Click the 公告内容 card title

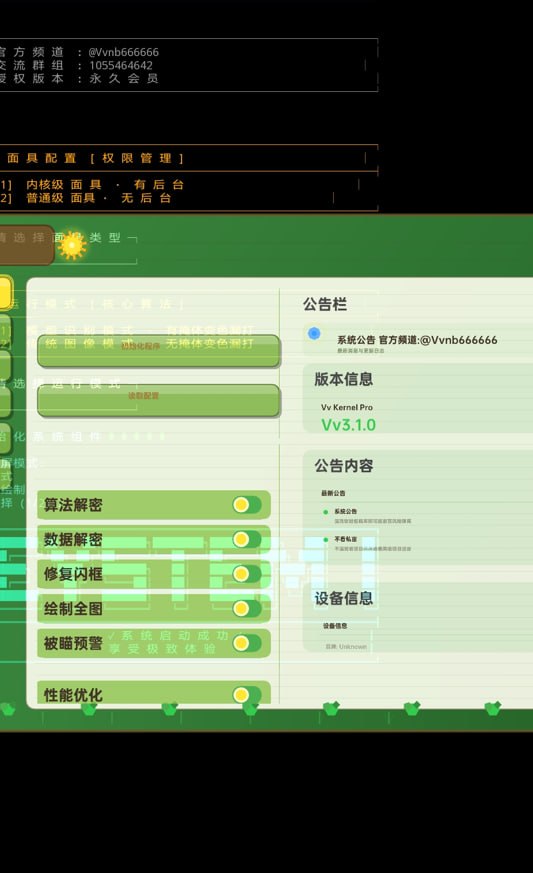point(344,465)
